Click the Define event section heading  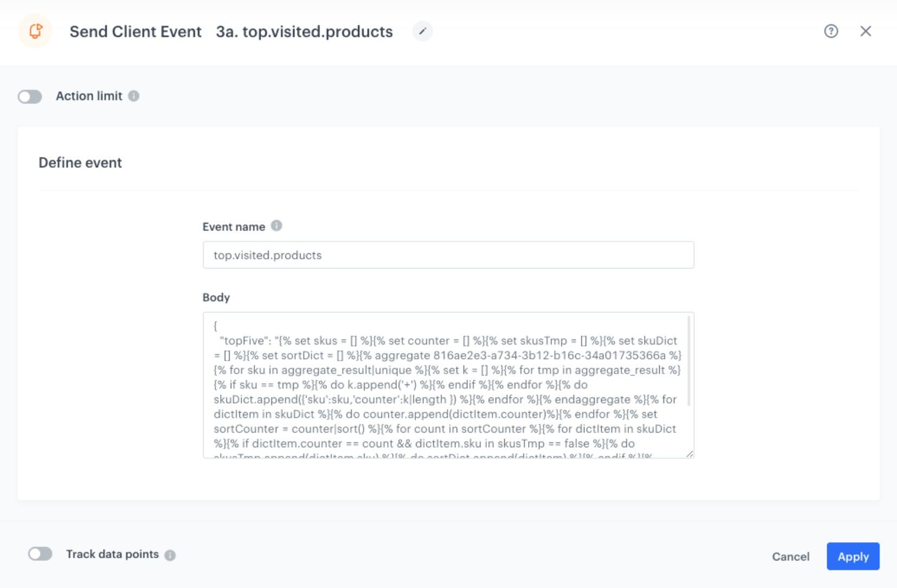[80, 162]
